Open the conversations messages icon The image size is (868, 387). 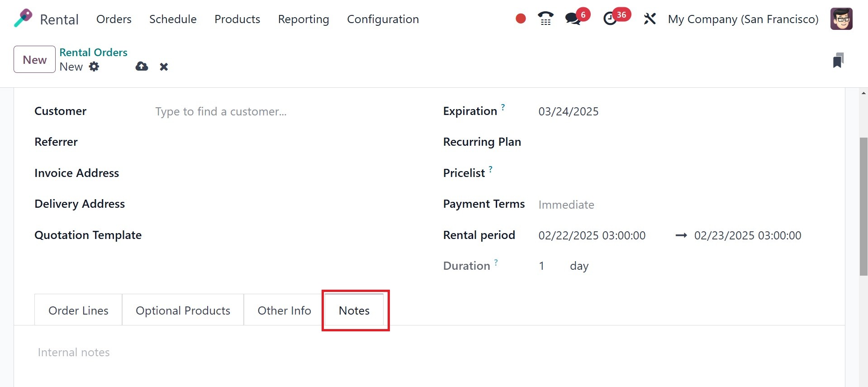(573, 19)
